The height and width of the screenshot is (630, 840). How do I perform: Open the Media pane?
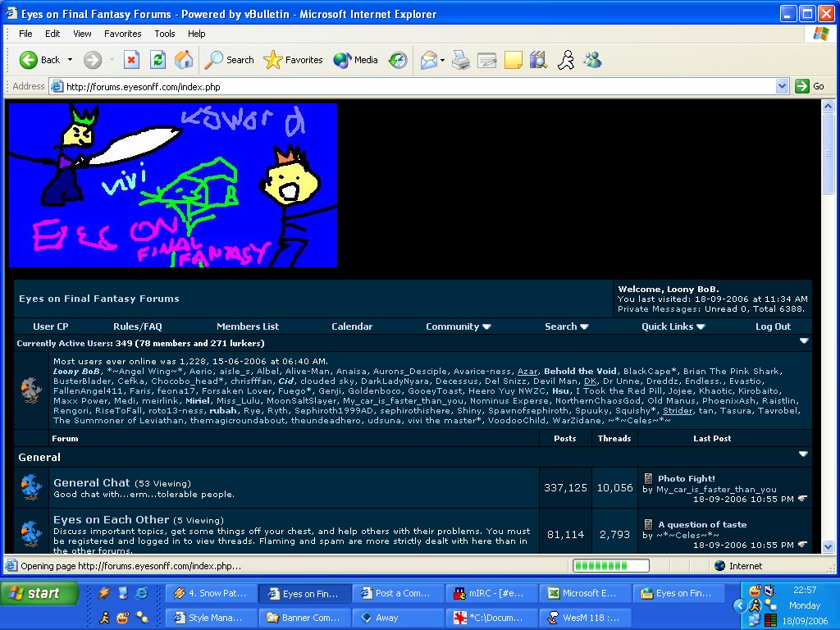(355, 60)
